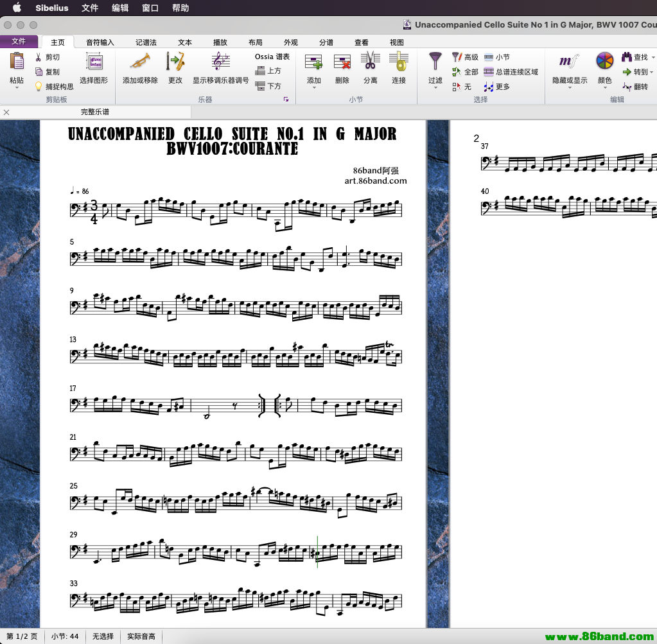This screenshot has width=657, height=644.
Task: Click the Select Graphic (选择图形) icon
Action: click(94, 62)
